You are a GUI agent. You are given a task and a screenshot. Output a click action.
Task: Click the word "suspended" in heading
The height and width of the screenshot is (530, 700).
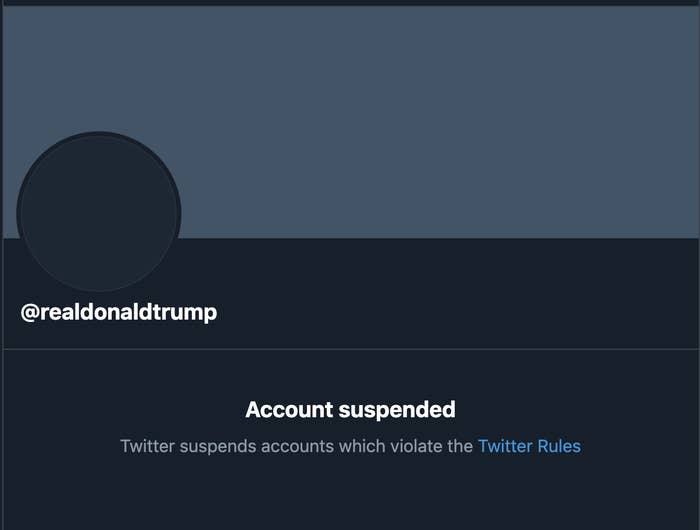[x=397, y=409]
